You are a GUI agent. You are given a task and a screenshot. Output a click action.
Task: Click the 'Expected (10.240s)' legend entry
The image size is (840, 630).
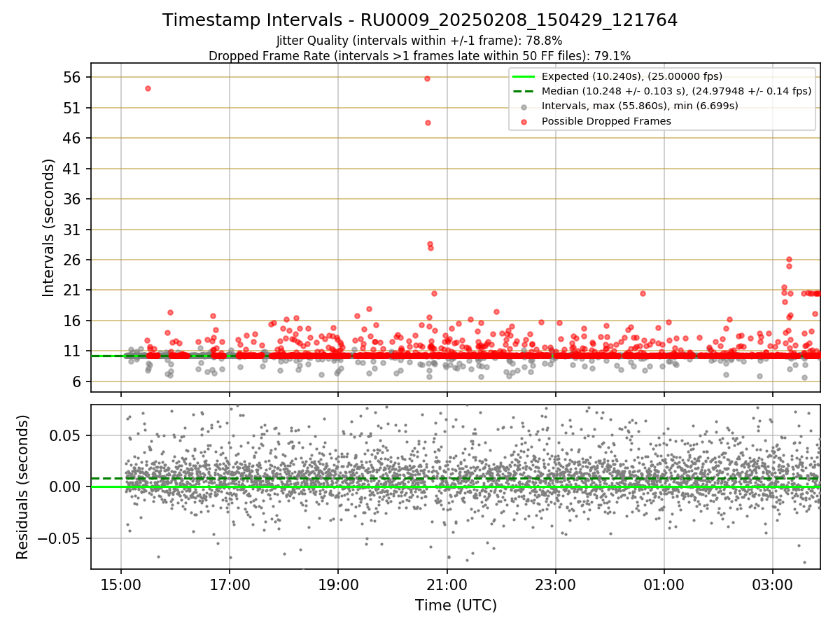click(632, 76)
